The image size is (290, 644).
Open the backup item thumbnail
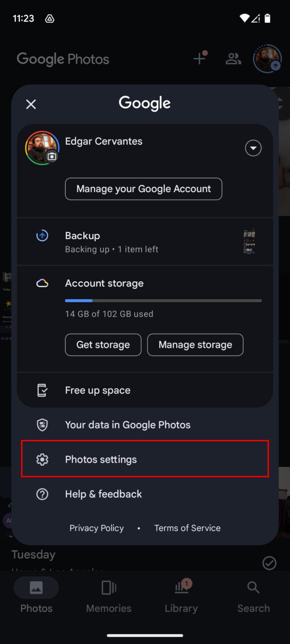(249, 241)
